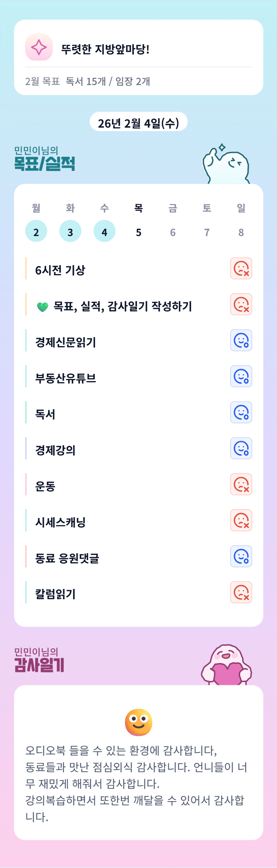Toggle status face for 동료 응원댓글
Screen dimensions: 277x868
click(x=241, y=556)
